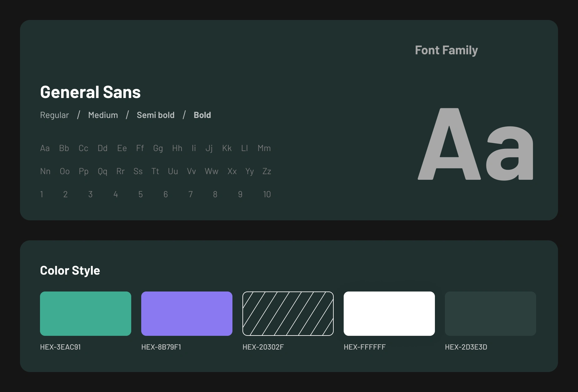Click the dark HEX-2D3E3D swatch
Screen dimensions: 578x392
(491, 314)
